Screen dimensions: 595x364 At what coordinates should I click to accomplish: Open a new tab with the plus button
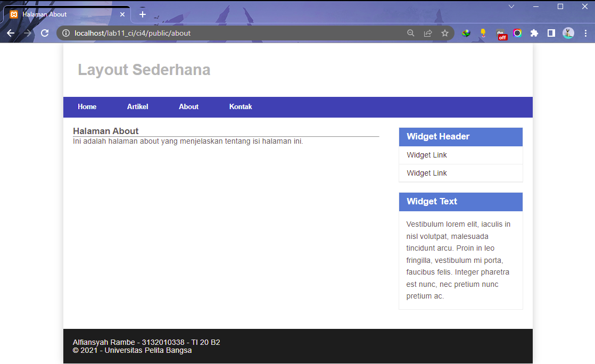click(142, 14)
